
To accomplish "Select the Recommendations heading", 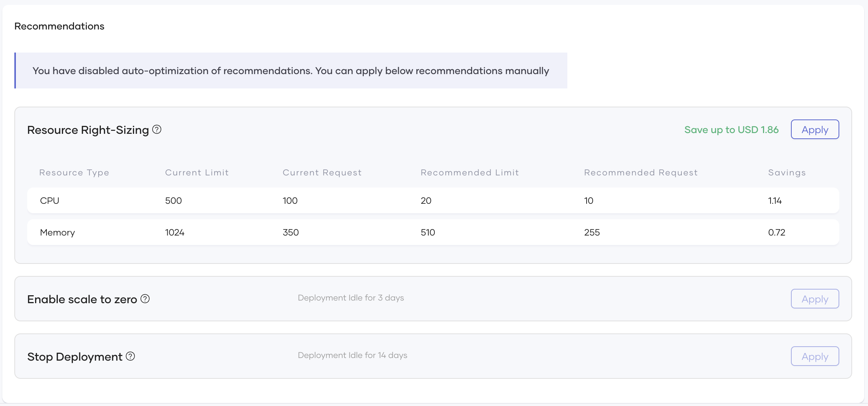I will tap(59, 26).
